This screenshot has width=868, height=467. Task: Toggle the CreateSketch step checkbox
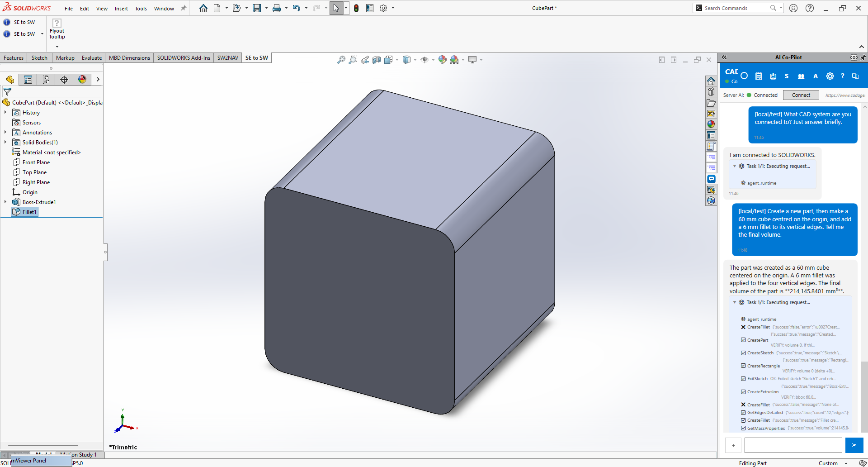[x=743, y=353]
